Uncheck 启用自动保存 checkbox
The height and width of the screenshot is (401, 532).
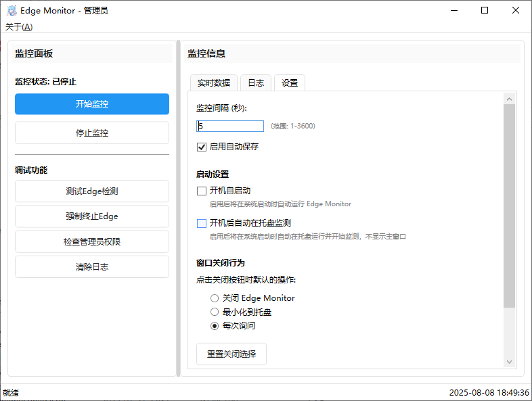202,147
